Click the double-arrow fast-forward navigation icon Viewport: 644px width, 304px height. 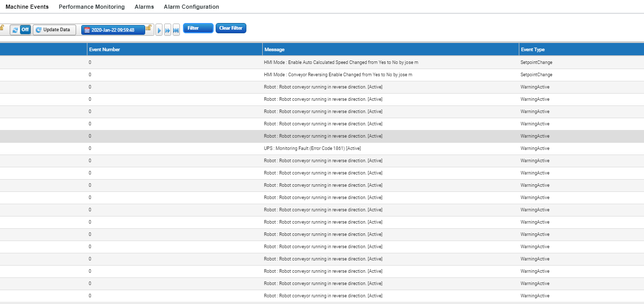(x=168, y=30)
